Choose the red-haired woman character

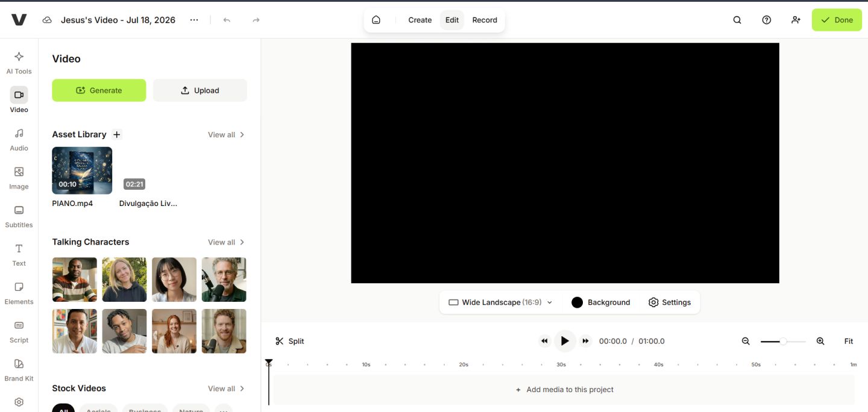click(174, 331)
